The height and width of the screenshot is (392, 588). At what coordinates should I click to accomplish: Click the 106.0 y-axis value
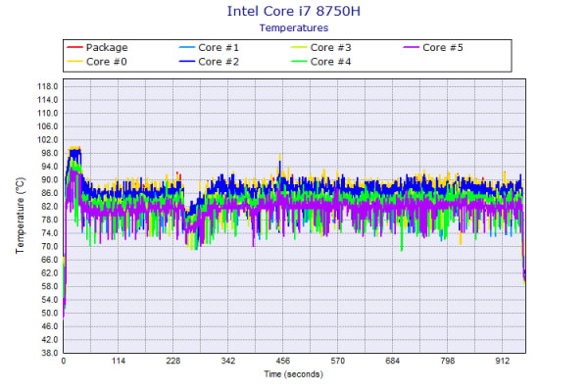(x=48, y=126)
